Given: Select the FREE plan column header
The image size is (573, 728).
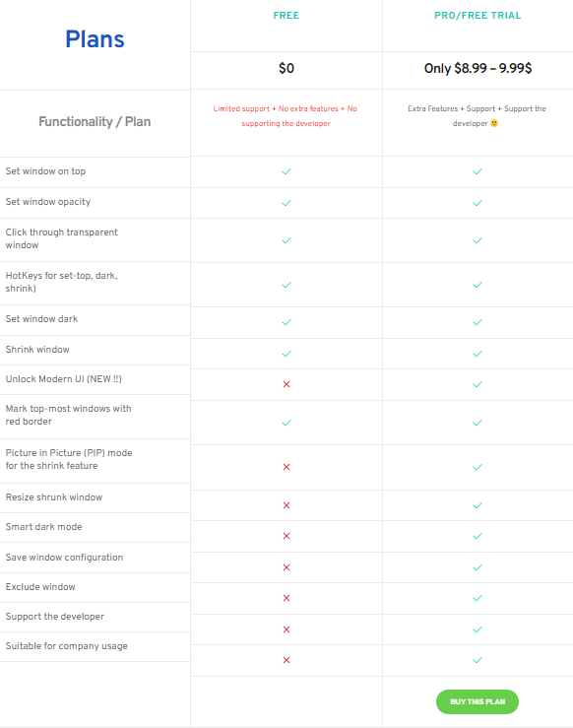Looking at the screenshot, I should click(286, 16).
